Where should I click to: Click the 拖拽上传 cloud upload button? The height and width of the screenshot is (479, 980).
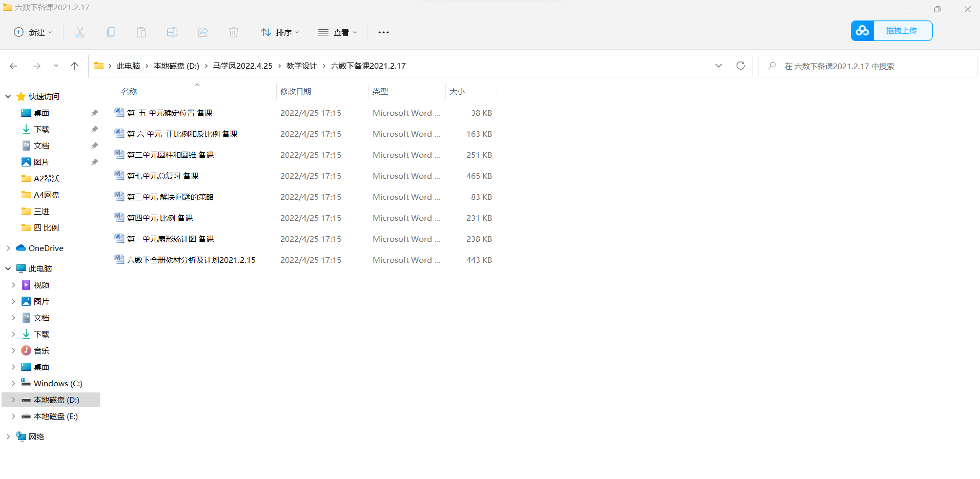coord(891,31)
